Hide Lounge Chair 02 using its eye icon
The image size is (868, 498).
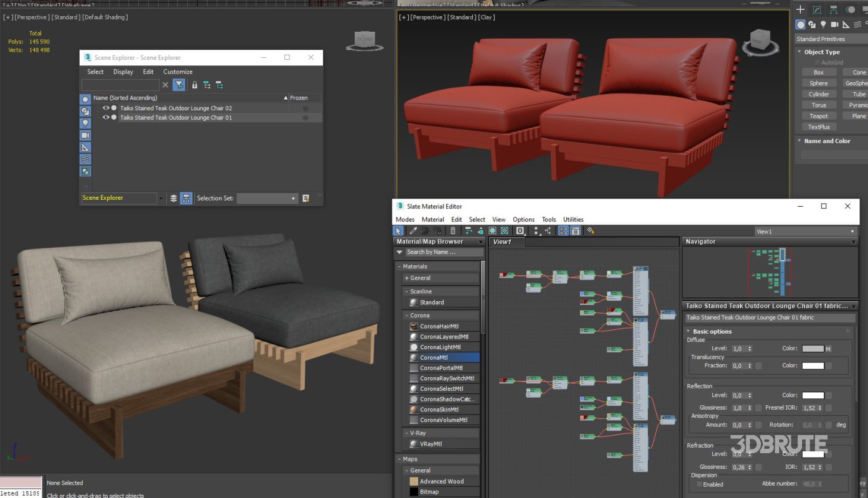point(106,108)
